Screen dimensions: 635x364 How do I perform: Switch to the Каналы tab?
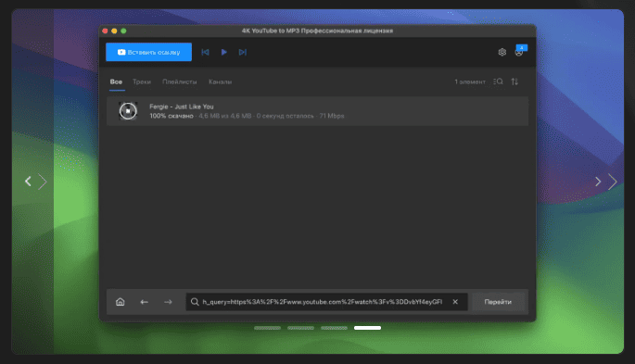pos(220,82)
